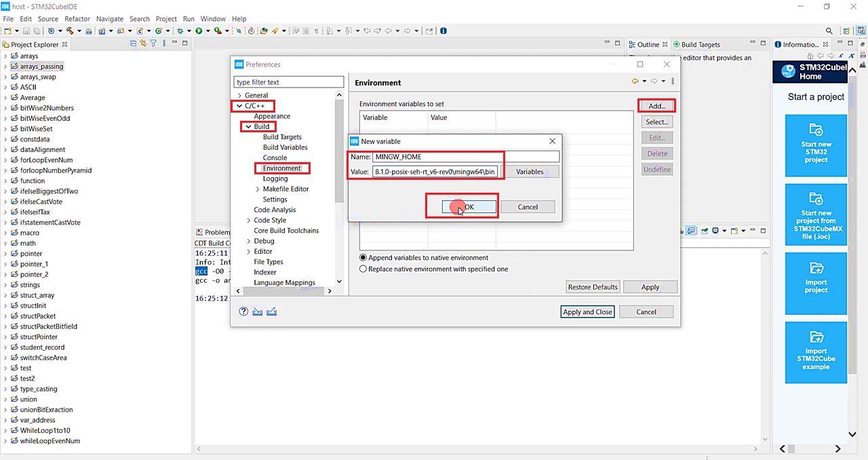Select the structPacketBitfield project
This screenshot has width=868, height=460.
pyautogui.click(x=48, y=326)
